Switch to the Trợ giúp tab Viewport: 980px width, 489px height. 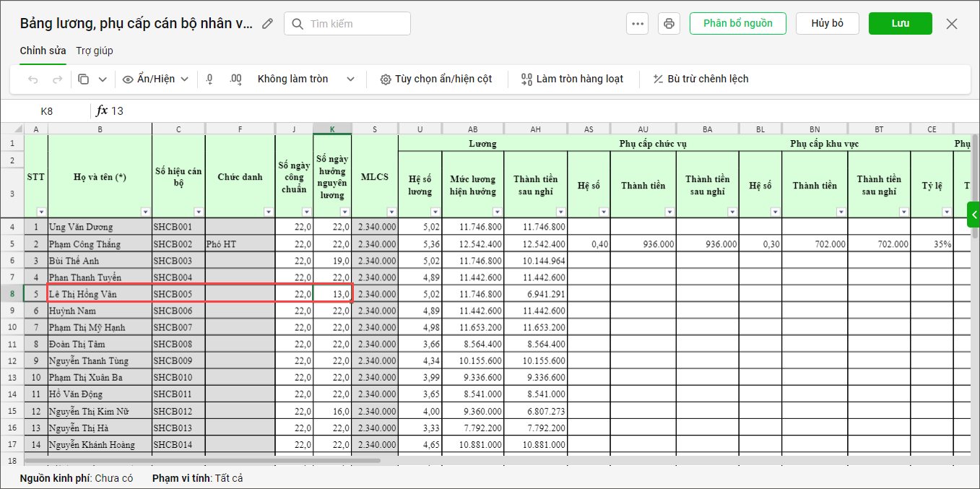95,51
